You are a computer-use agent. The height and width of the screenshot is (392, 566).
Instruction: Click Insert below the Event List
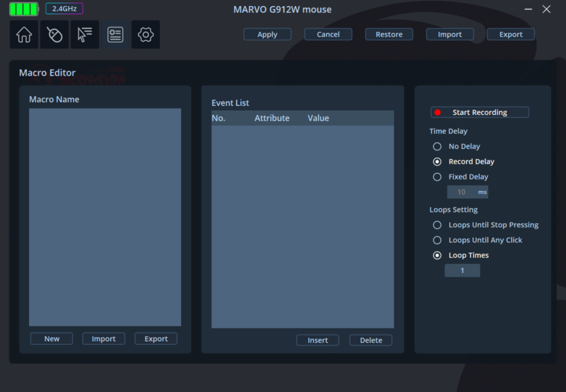click(x=318, y=340)
